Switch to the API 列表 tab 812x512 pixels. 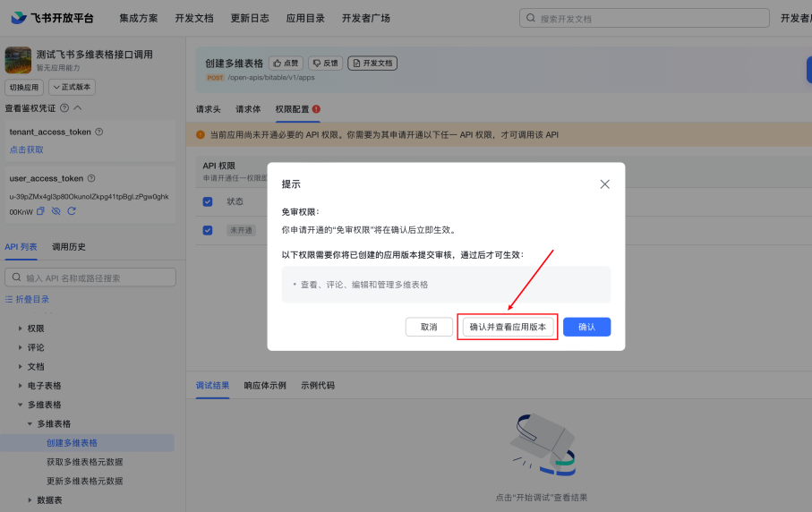(21, 247)
